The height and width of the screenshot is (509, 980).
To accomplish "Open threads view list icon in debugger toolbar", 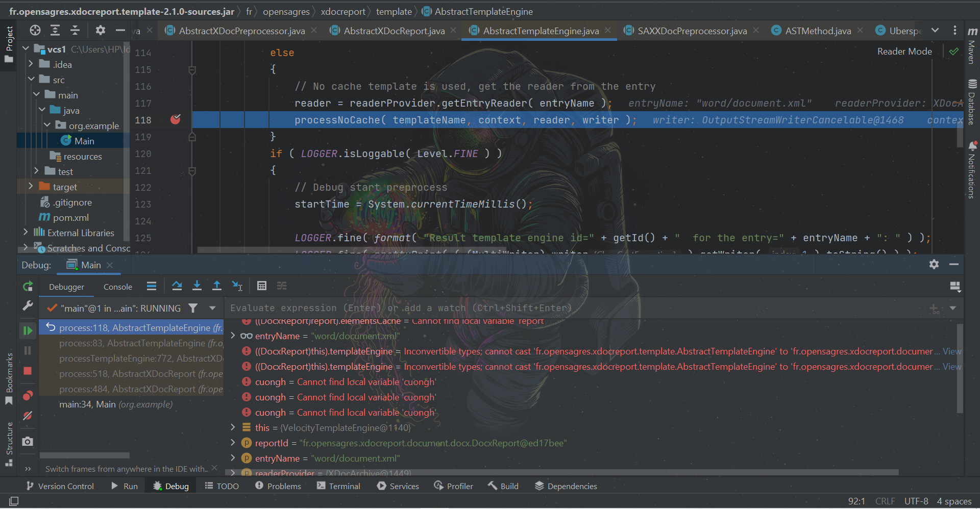I will 152,286.
